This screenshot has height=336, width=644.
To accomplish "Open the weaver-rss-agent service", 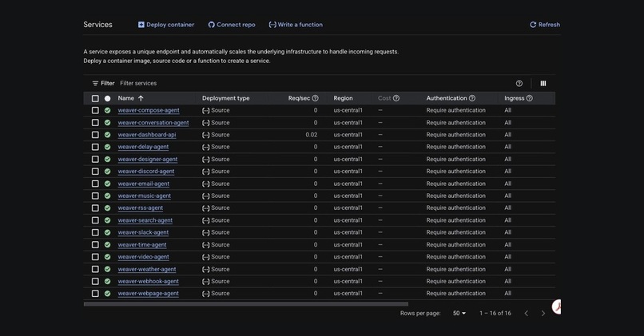I will click(x=140, y=208).
